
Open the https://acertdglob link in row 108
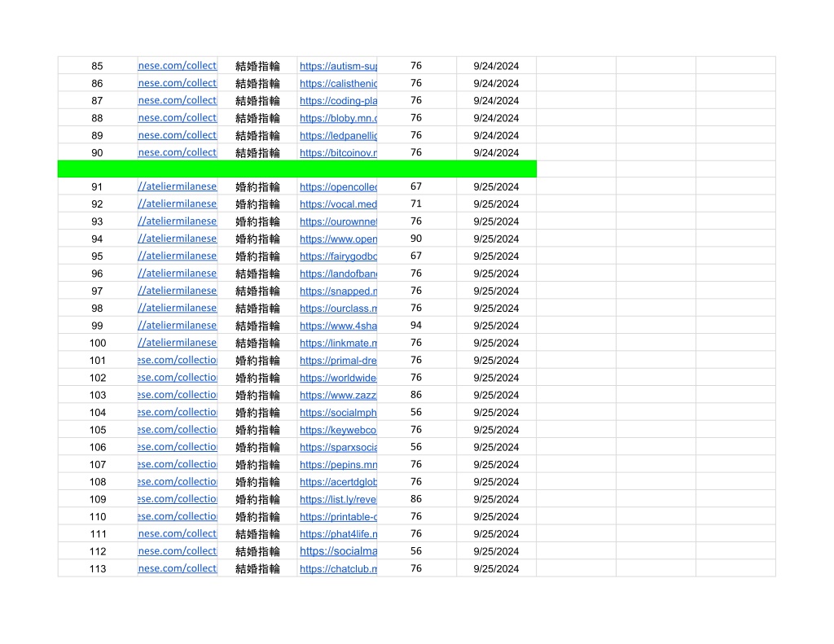click(x=338, y=482)
